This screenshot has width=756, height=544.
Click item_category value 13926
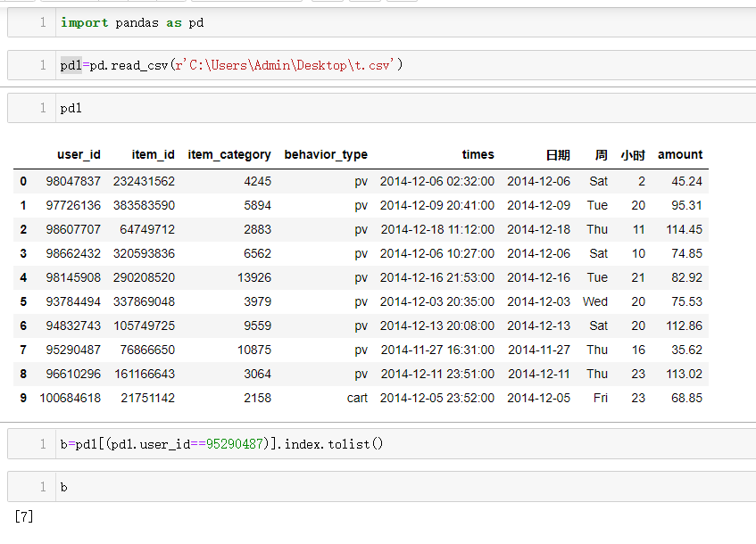(254, 277)
